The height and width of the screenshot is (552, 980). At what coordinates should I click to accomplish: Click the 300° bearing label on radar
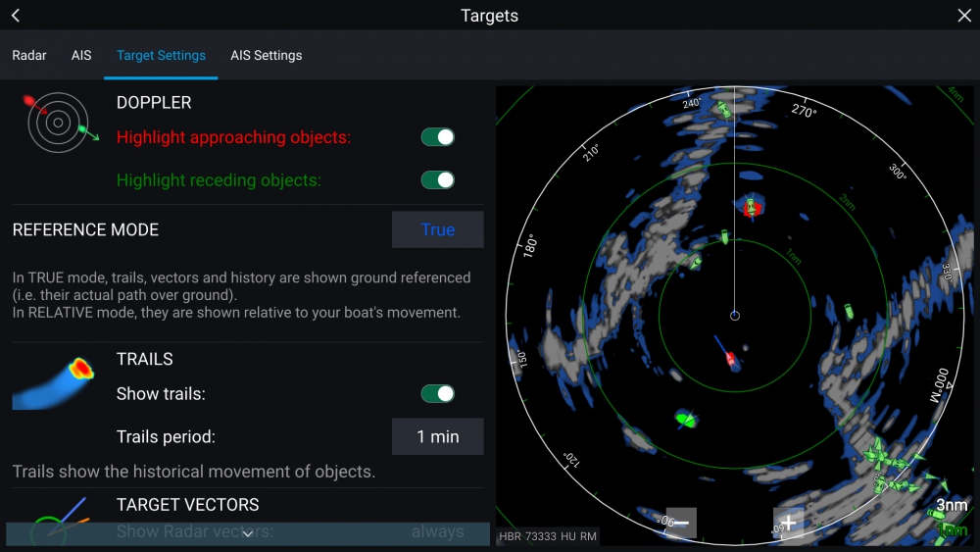[898, 172]
